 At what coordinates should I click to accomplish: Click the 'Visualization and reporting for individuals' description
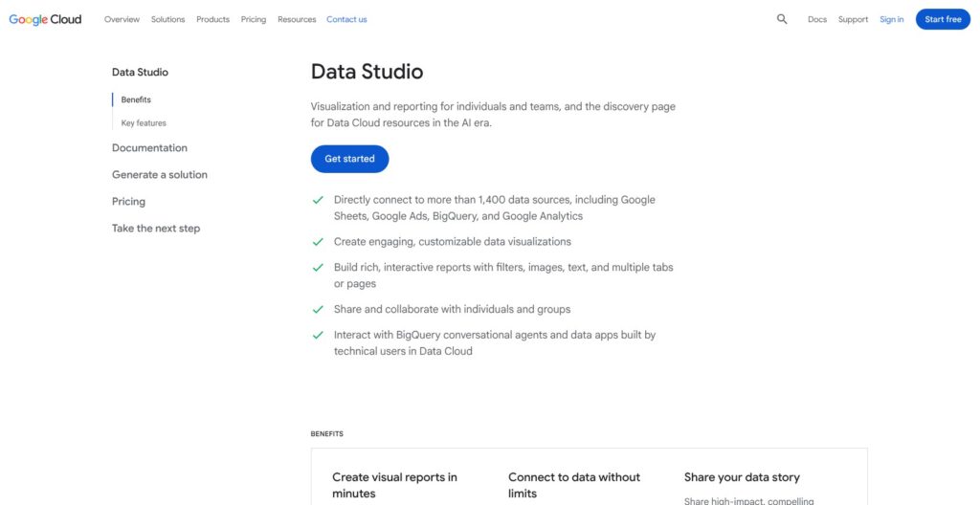point(493,115)
